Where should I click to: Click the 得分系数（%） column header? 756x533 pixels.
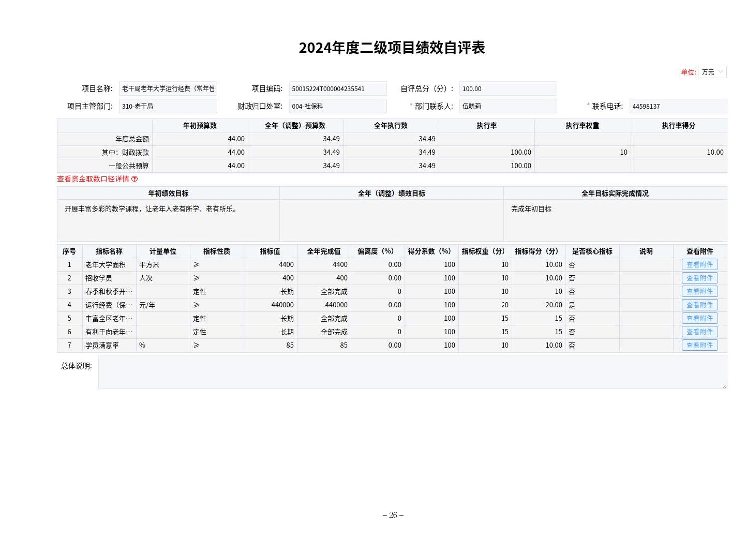point(431,251)
